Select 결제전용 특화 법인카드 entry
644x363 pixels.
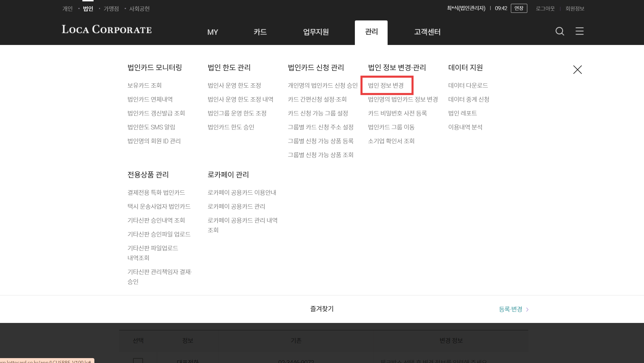pyautogui.click(x=156, y=192)
